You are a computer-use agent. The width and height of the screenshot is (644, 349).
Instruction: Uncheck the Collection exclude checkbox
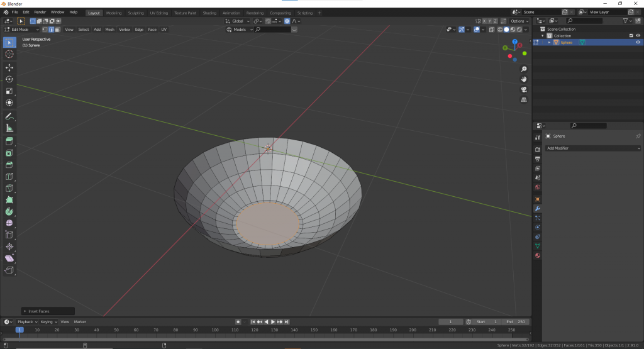[x=631, y=36]
